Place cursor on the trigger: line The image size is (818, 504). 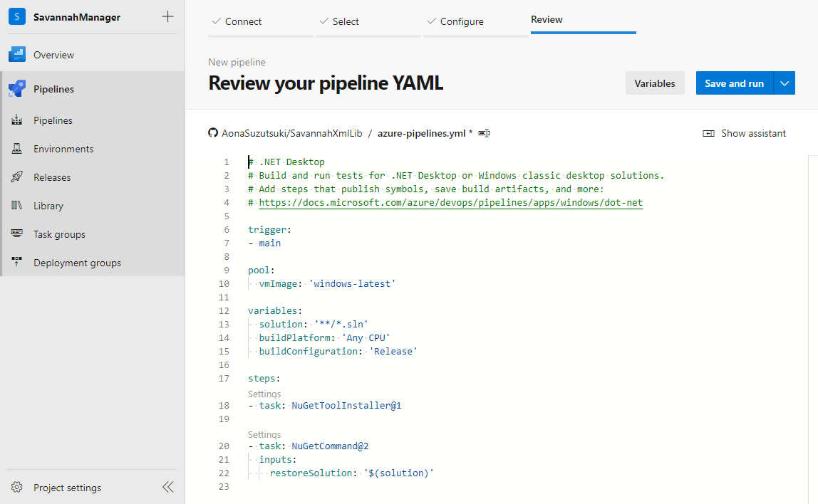click(270, 229)
